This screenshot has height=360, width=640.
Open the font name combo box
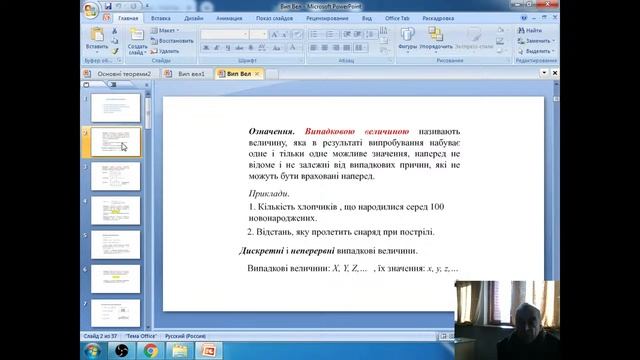pyautogui.click(x=224, y=35)
